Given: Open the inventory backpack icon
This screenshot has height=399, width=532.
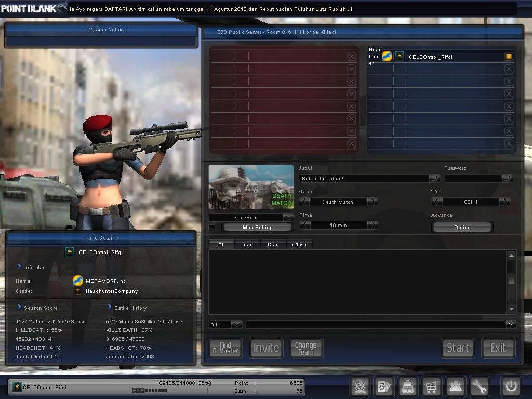Looking at the screenshot, I should coord(407,386).
